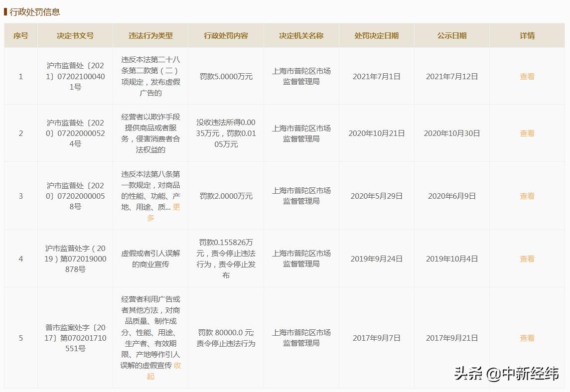Select document number ending 072021000401号
This screenshot has height=392, width=570.
[x=75, y=76]
